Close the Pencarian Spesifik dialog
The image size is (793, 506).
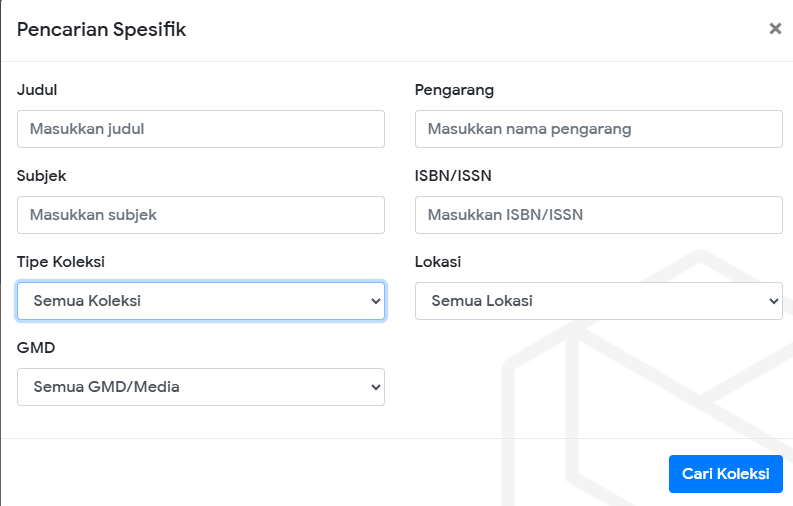click(x=775, y=29)
